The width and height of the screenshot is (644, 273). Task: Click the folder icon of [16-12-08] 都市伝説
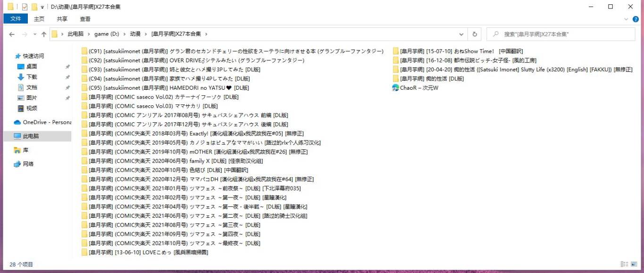click(x=396, y=60)
